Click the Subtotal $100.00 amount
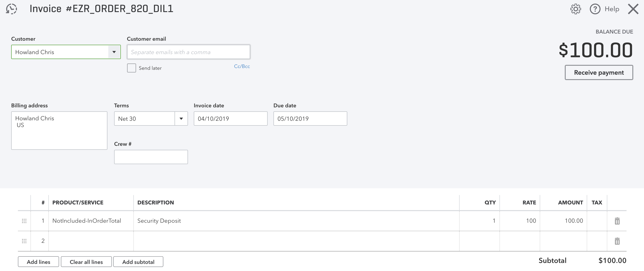 click(612, 261)
